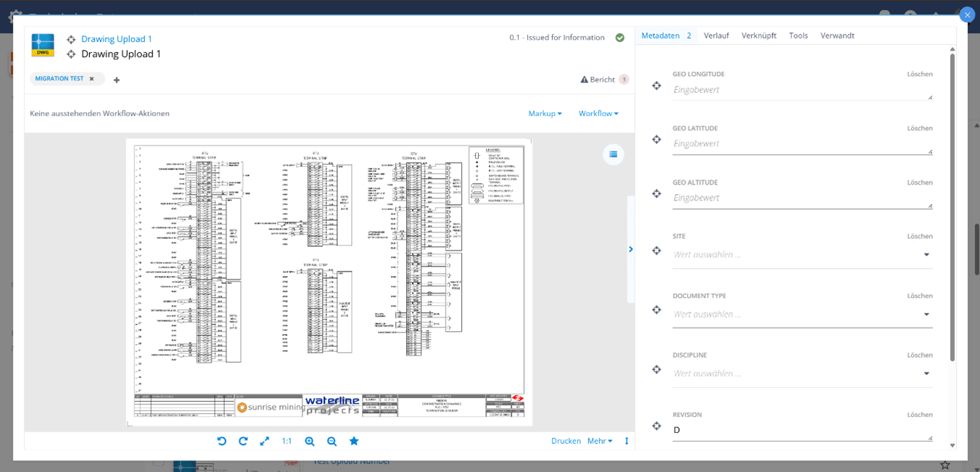The height and width of the screenshot is (472, 980).
Task: Mark drawing as favorite with star icon
Action: (x=354, y=442)
